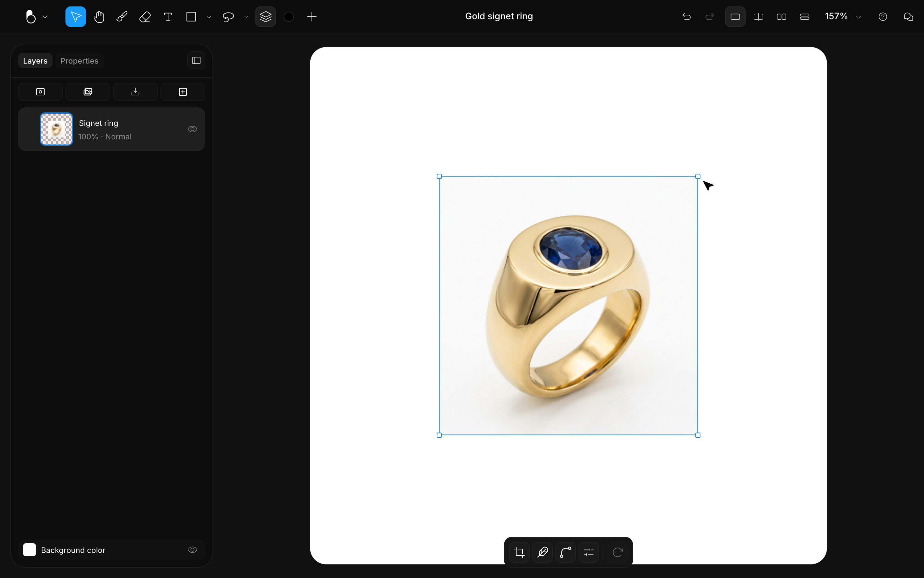Click the Background color label
The image size is (924, 578).
point(73,550)
